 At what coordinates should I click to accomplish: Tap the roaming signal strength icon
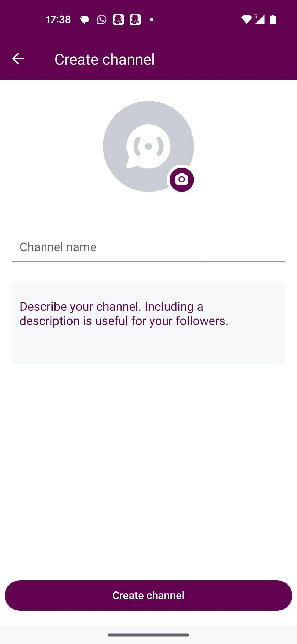pos(259,19)
